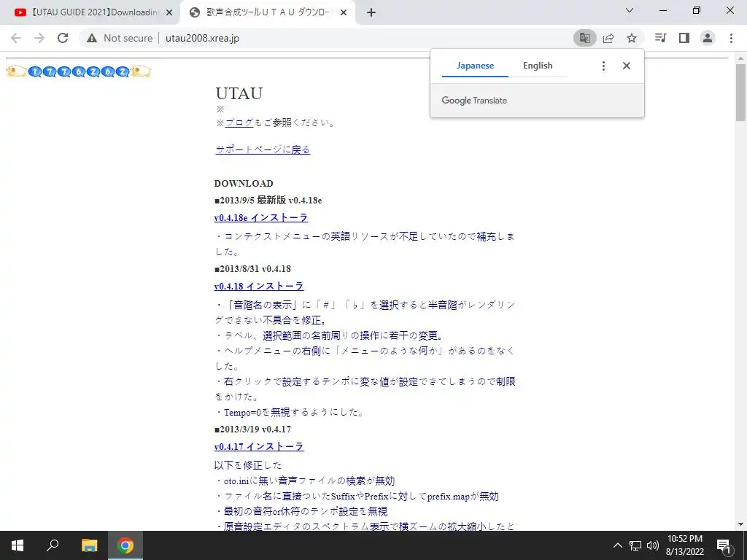Go forward to the next page

(x=39, y=38)
